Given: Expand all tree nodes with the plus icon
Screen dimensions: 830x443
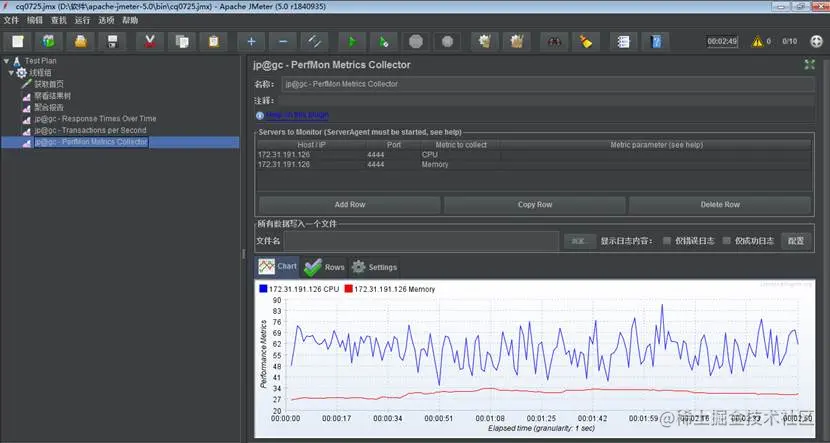Looking at the screenshot, I should [251, 42].
